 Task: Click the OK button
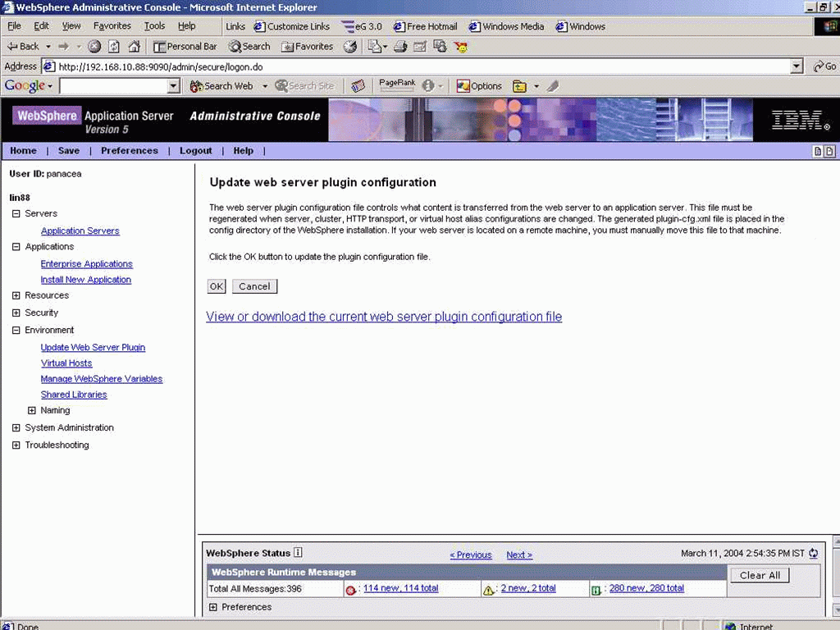tap(217, 286)
